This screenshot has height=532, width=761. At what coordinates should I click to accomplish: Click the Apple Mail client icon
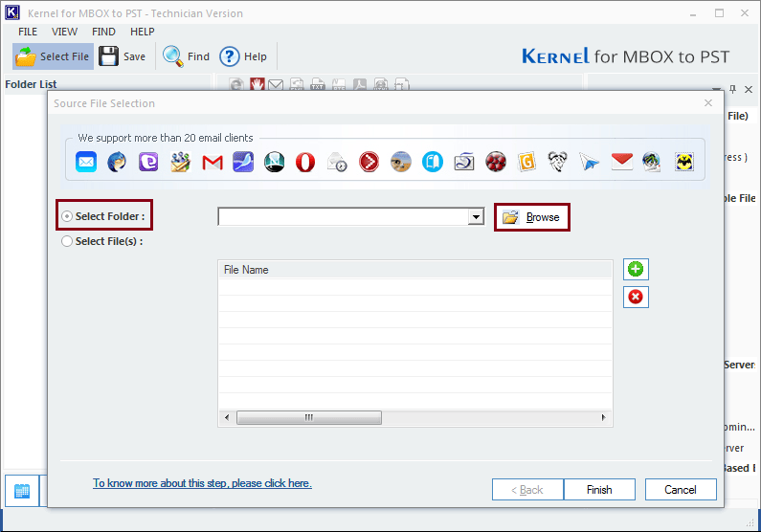pos(86,162)
